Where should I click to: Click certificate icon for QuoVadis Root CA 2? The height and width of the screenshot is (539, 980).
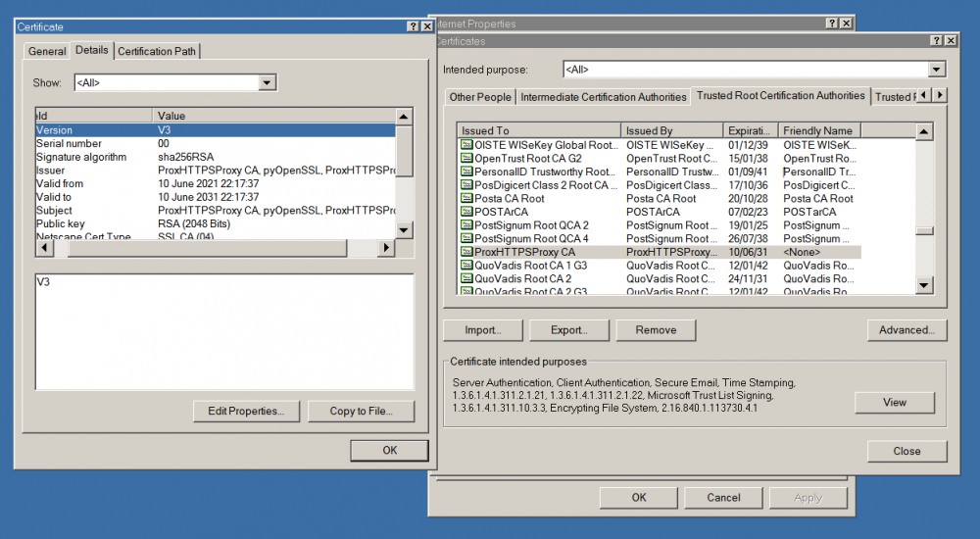466,278
